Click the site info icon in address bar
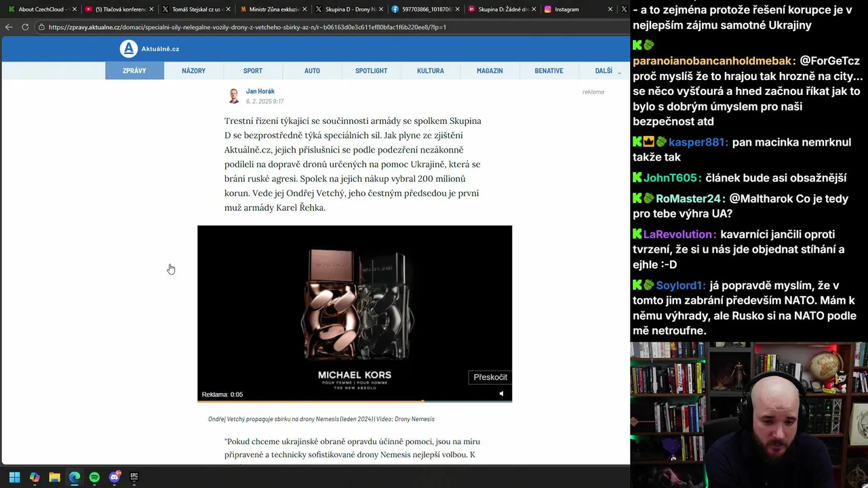Viewport: 868px width, 488px height. (41, 27)
